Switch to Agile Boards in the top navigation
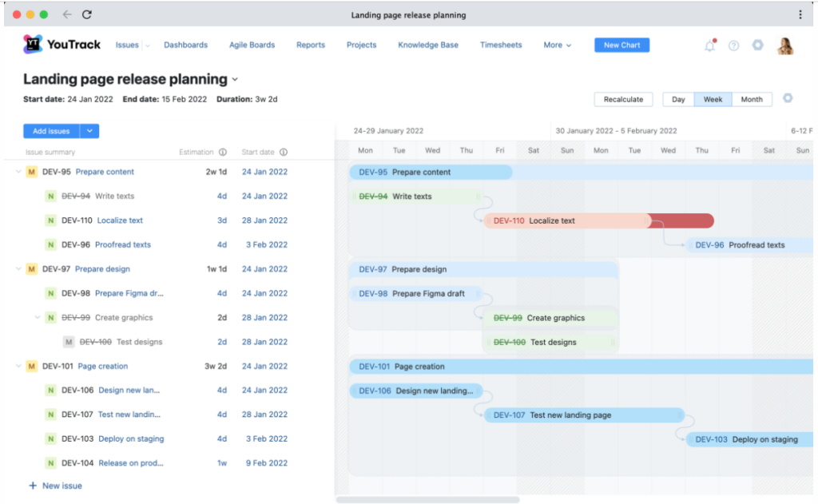 (252, 45)
